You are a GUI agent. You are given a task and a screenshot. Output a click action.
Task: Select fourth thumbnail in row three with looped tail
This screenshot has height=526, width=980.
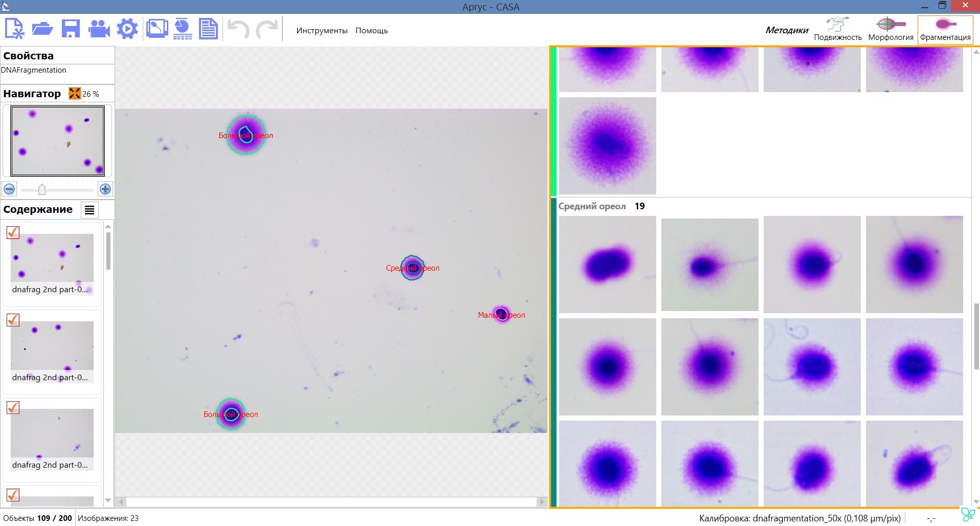(914, 464)
